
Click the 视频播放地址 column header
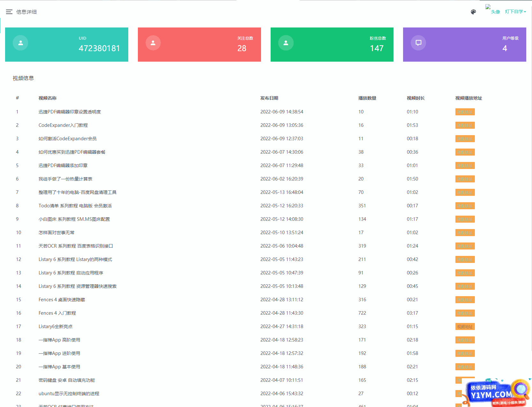tap(469, 98)
